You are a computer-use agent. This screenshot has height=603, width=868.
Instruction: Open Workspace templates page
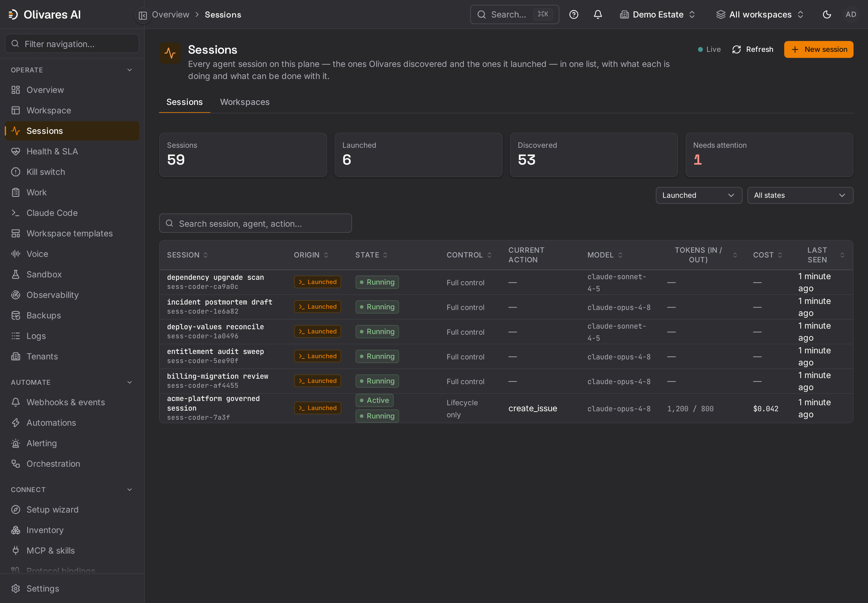(x=72, y=233)
